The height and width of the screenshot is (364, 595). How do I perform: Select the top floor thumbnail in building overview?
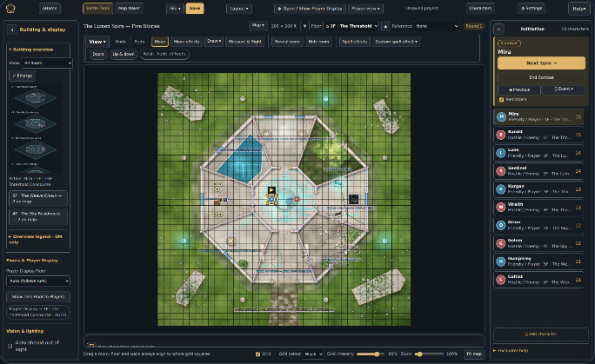[36, 97]
